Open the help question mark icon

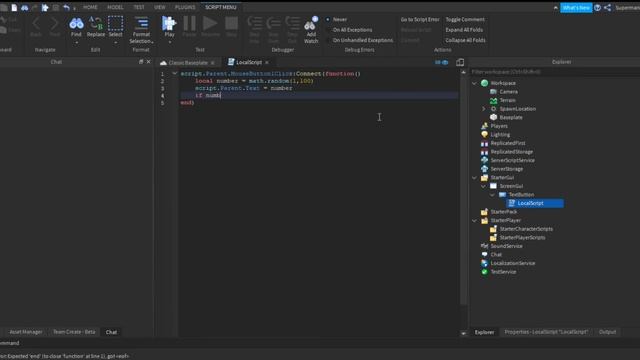(x=597, y=7)
